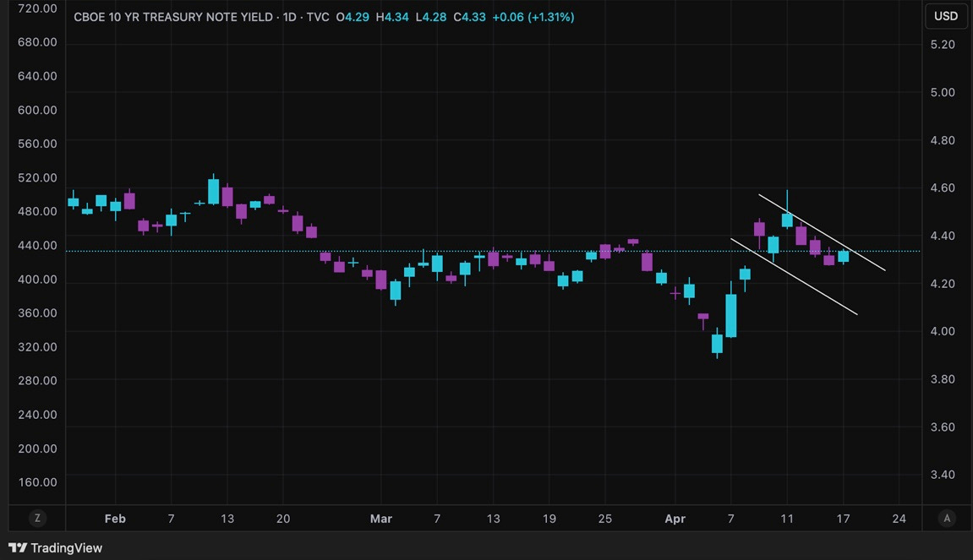Open the TradingView logo link
Viewport: 973px width, 560px height.
(x=55, y=547)
